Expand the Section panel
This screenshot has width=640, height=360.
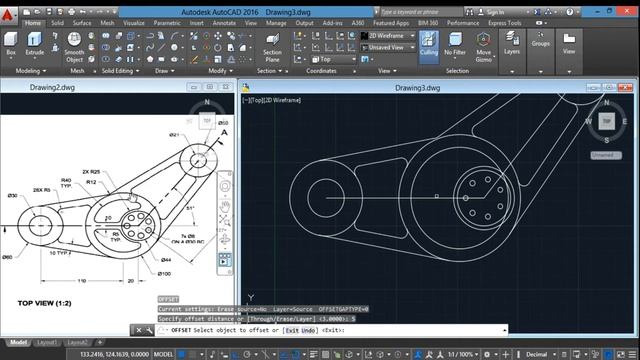(270, 71)
